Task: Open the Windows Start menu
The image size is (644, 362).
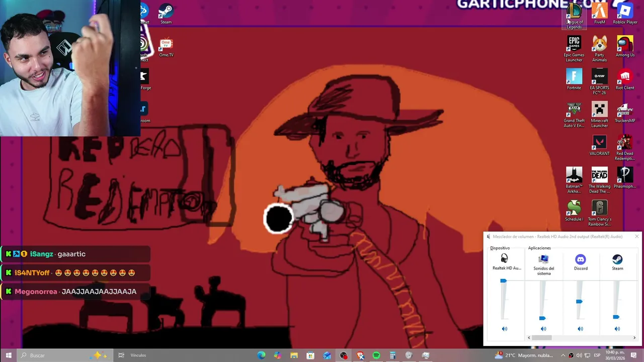Action: [9, 355]
